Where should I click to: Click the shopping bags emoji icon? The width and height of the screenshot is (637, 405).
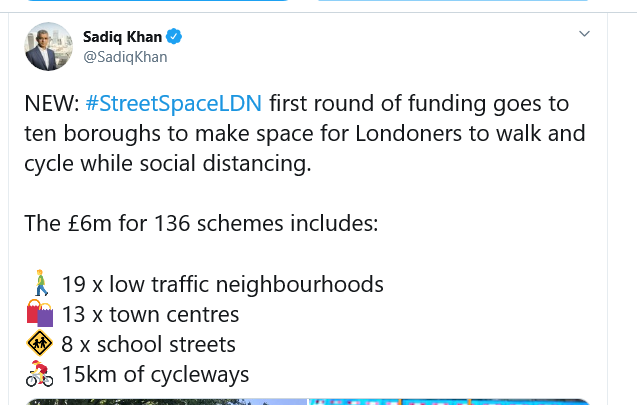pyautogui.click(x=40, y=314)
